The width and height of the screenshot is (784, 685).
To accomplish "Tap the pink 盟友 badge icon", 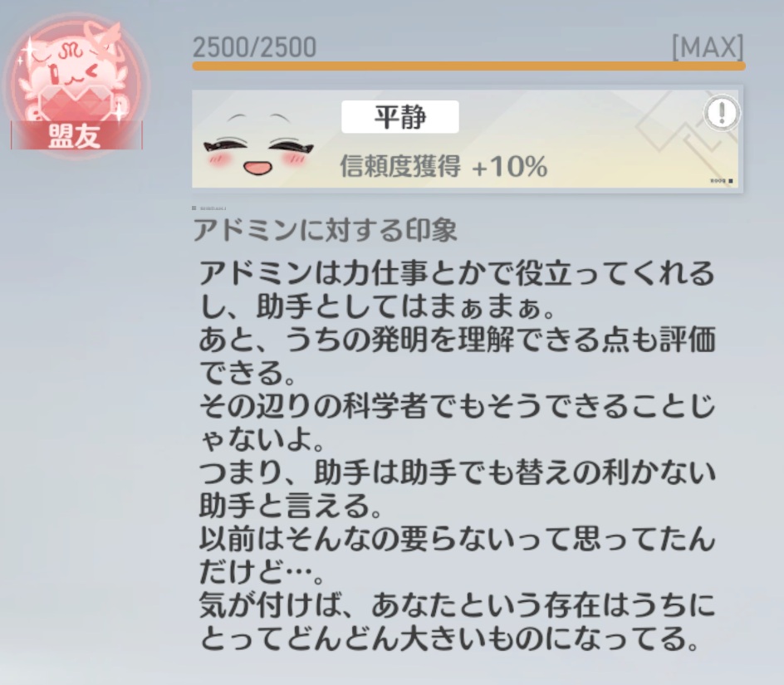I will point(75,85).
